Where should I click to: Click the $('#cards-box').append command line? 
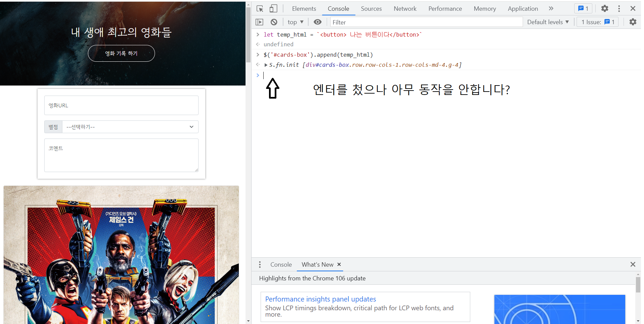(x=318, y=55)
